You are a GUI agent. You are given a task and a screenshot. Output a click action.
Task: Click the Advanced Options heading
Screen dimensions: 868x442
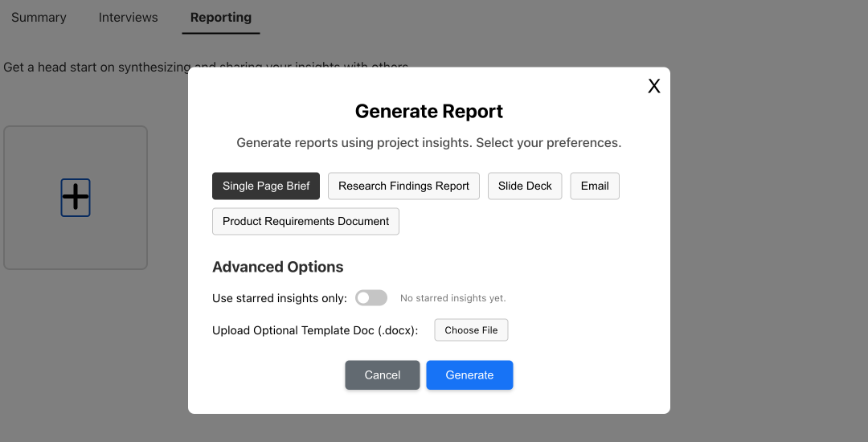point(278,267)
